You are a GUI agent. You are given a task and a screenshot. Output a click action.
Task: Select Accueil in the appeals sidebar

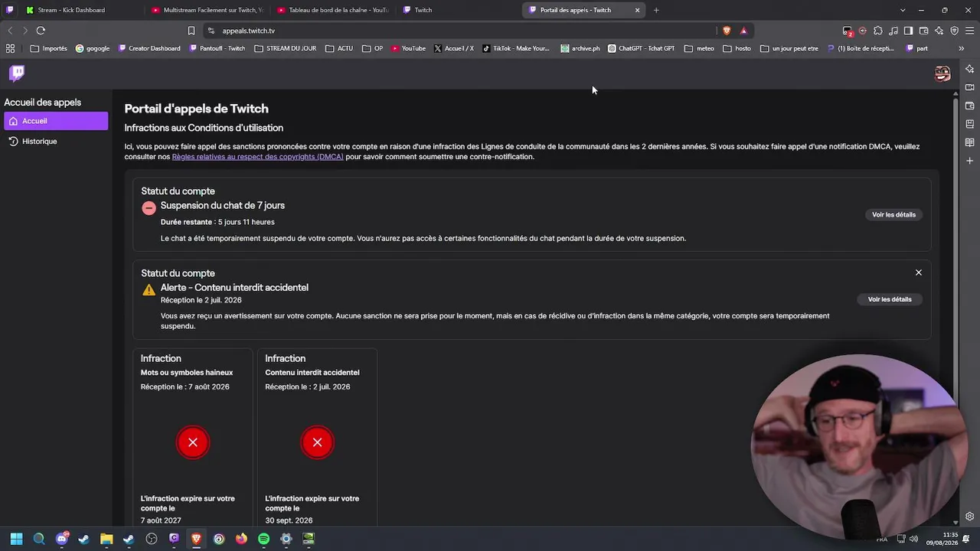(x=56, y=121)
